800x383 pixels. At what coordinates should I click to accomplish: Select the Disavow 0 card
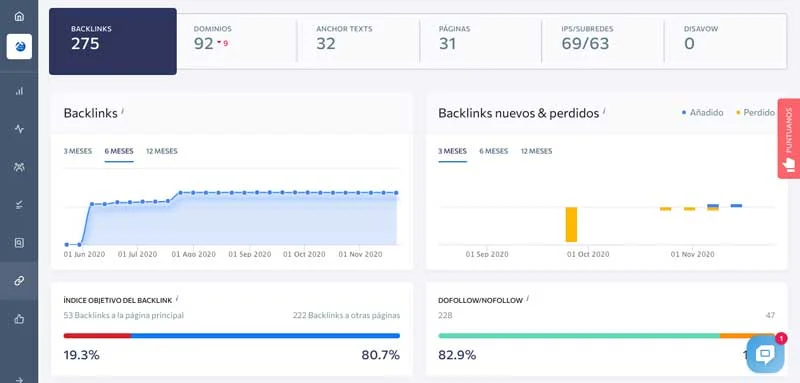tap(726, 41)
